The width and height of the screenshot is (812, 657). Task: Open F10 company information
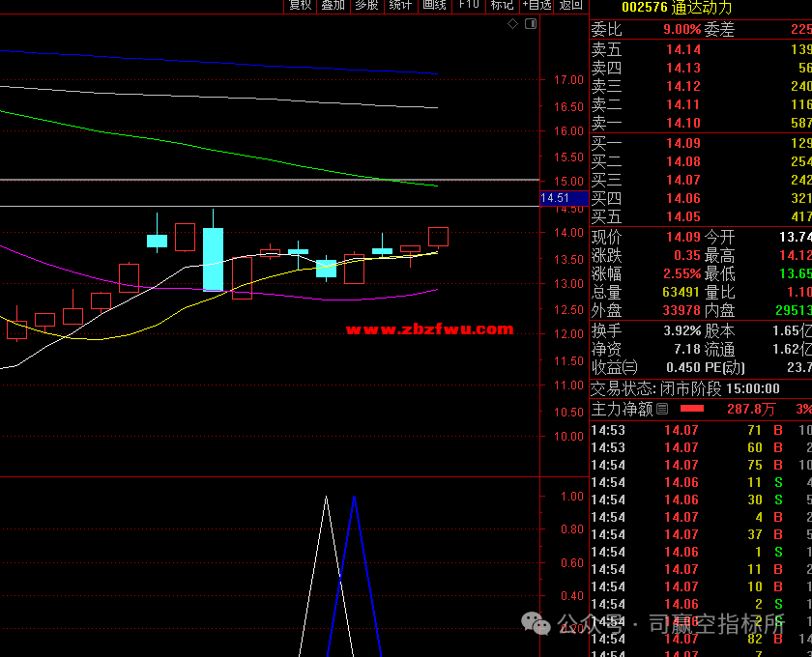(469, 5)
